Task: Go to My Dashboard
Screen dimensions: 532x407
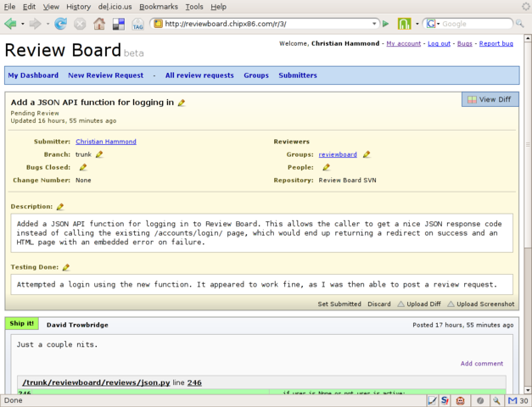Action: (33, 75)
